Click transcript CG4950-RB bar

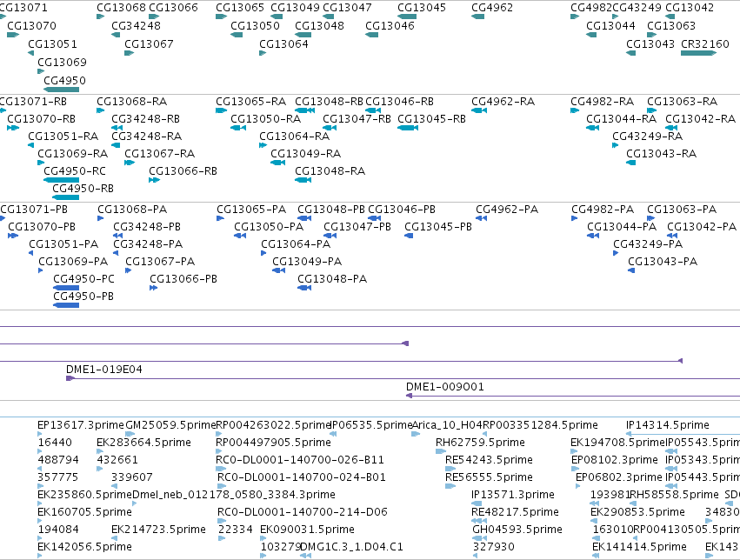pos(65,197)
